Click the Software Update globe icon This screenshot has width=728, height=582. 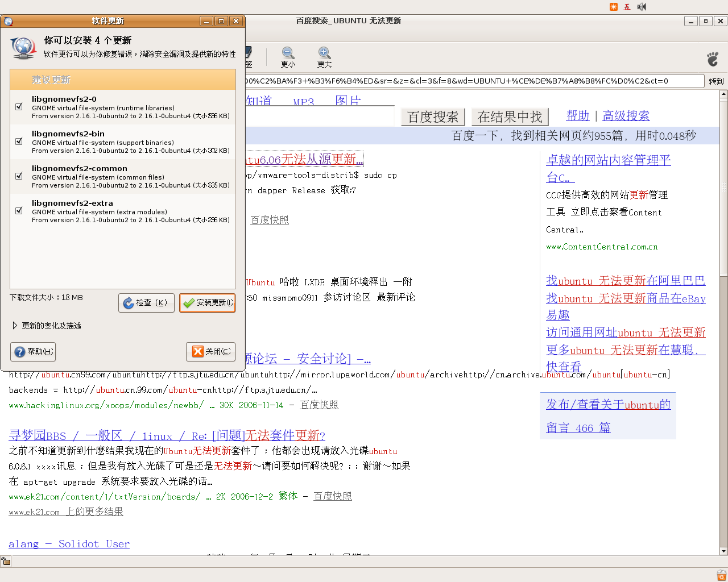(23, 48)
